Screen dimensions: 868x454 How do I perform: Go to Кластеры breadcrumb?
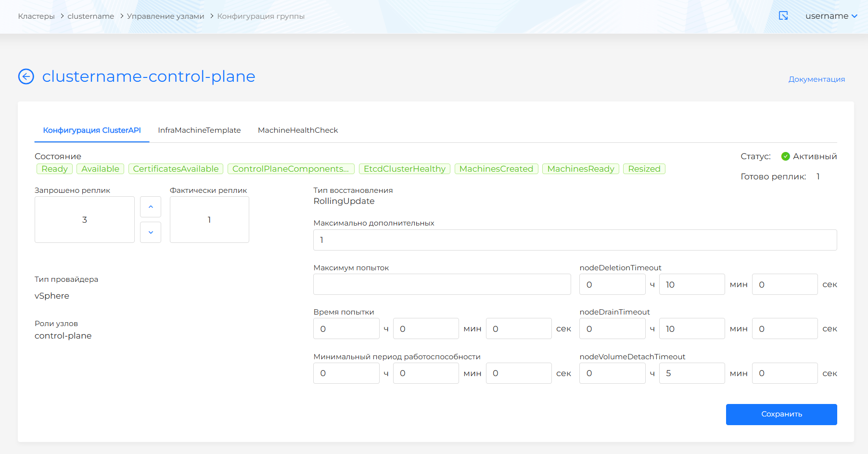pyautogui.click(x=37, y=16)
